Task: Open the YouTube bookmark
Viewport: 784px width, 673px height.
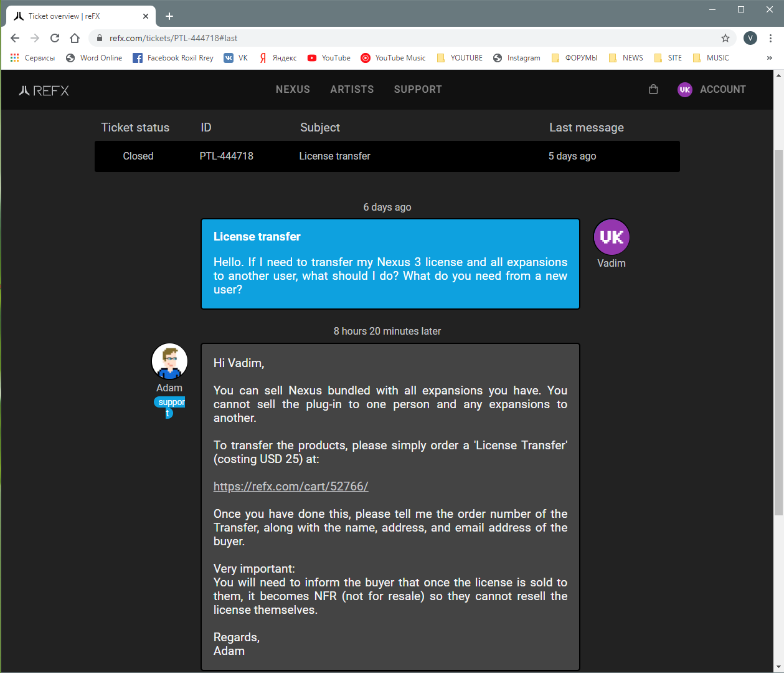Action: 329,58
